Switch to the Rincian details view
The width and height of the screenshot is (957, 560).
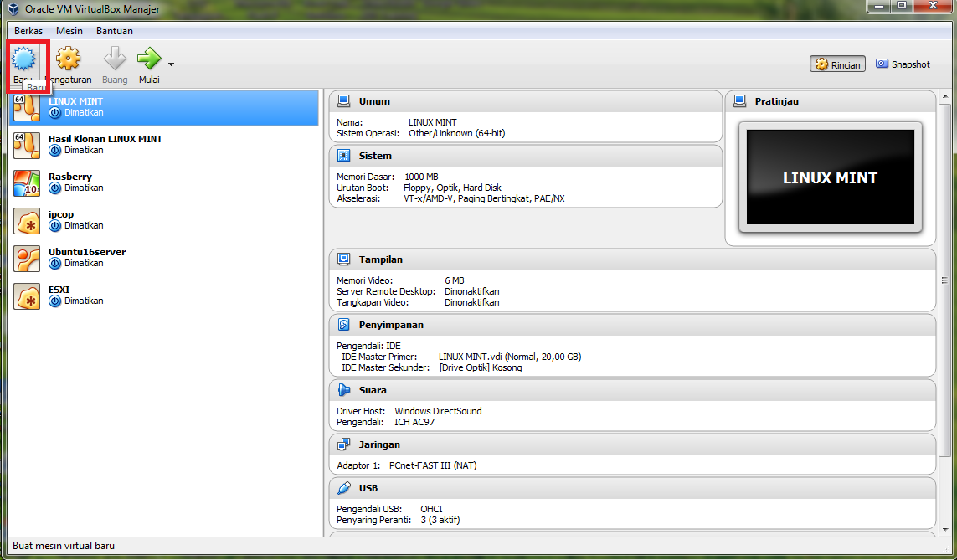[x=837, y=64]
